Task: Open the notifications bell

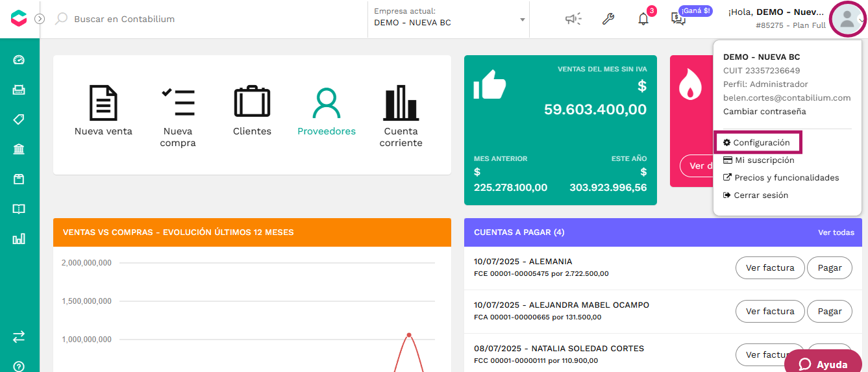Action: tap(643, 19)
